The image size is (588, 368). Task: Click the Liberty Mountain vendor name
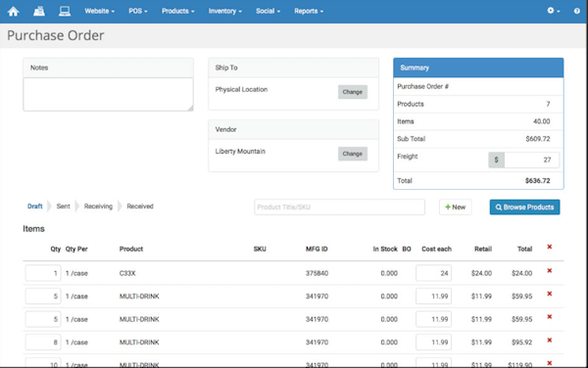point(240,152)
